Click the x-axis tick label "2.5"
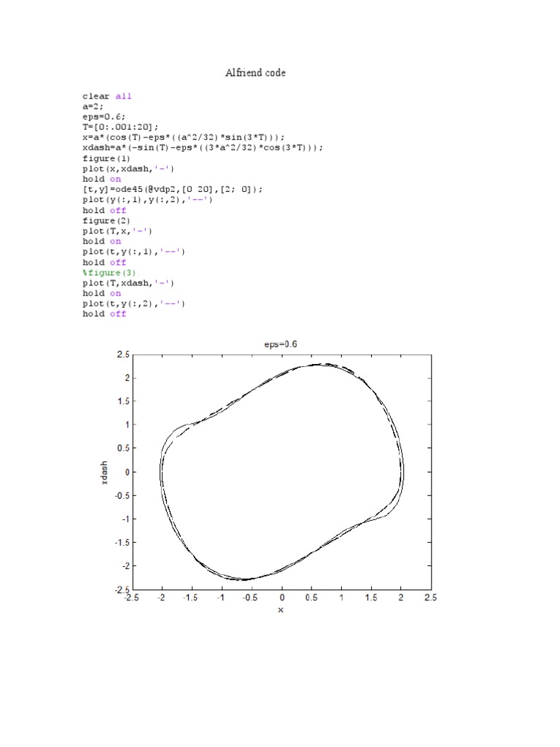 tap(430, 598)
